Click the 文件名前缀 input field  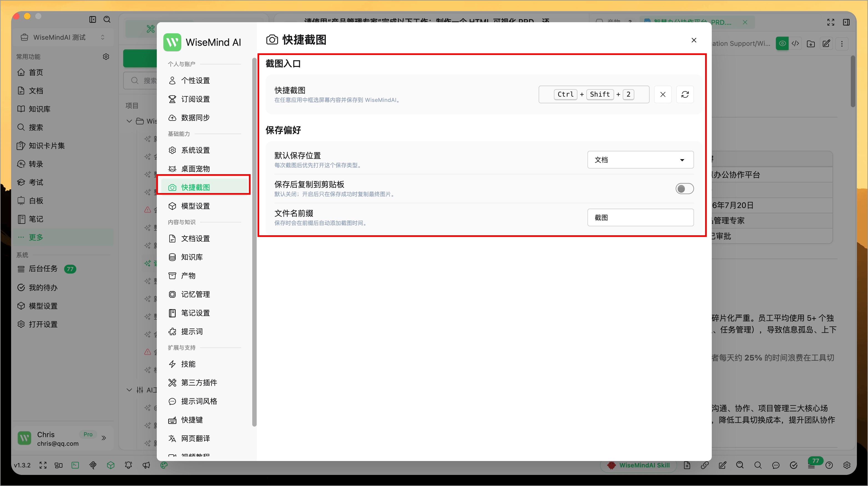click(640, 217)
